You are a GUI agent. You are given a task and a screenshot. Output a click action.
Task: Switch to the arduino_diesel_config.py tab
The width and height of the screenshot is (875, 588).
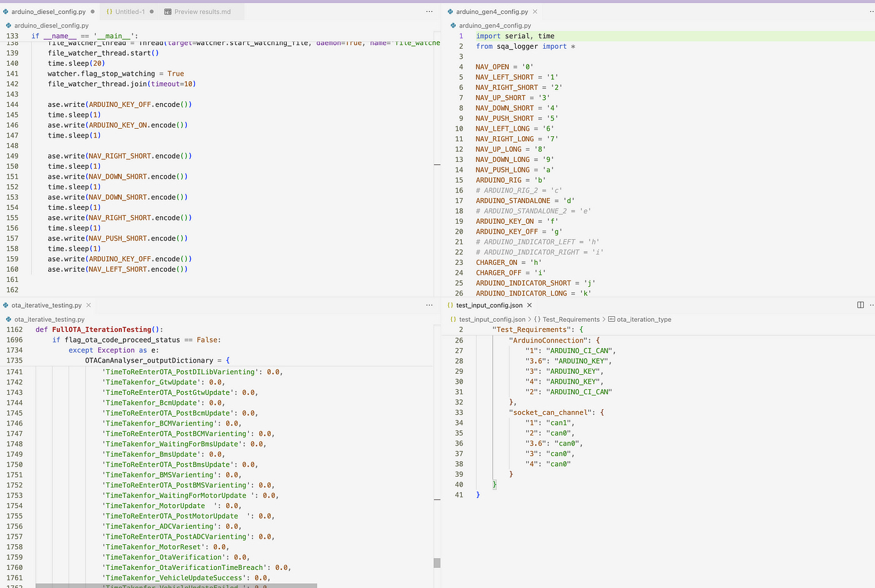(x=49, y=11)
